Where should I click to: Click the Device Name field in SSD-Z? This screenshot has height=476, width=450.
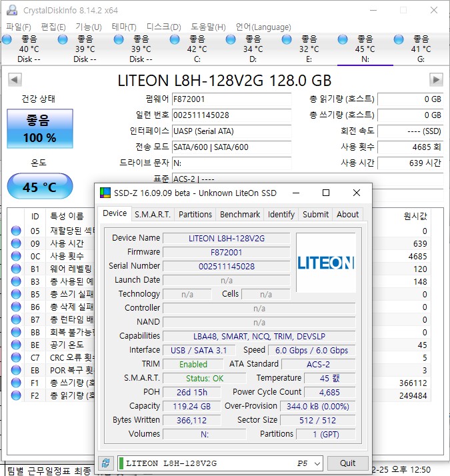point(227,238)
